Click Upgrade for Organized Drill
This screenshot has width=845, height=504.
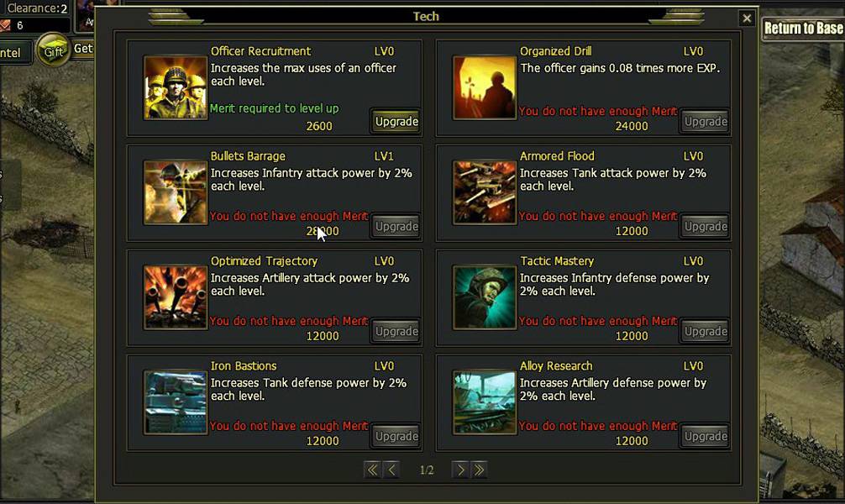pos(705,122)
